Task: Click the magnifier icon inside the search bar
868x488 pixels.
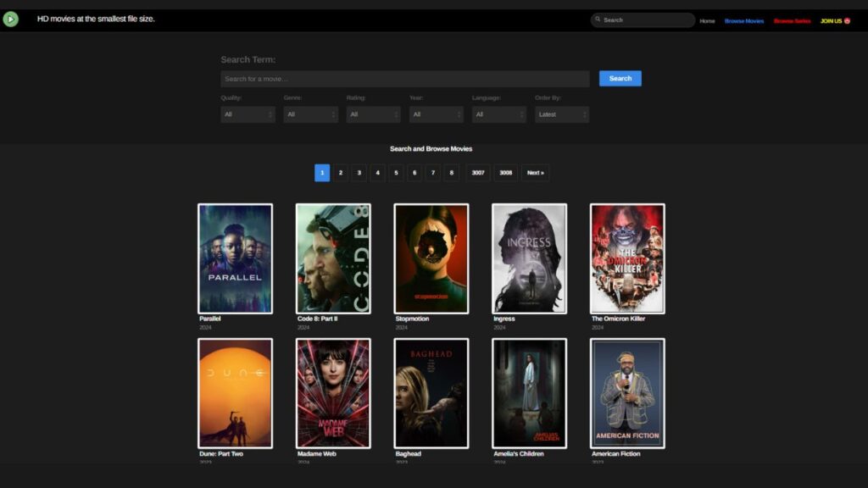Action: pos(596,19)
